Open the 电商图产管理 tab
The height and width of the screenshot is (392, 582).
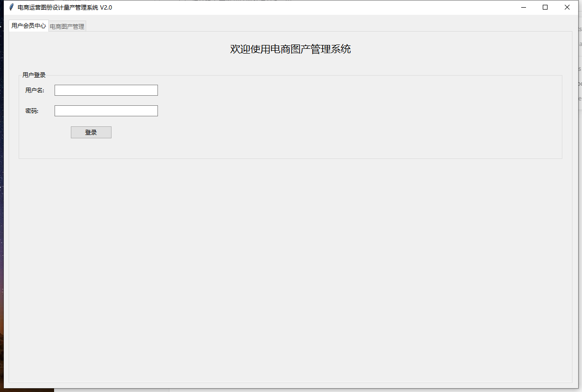67,27
